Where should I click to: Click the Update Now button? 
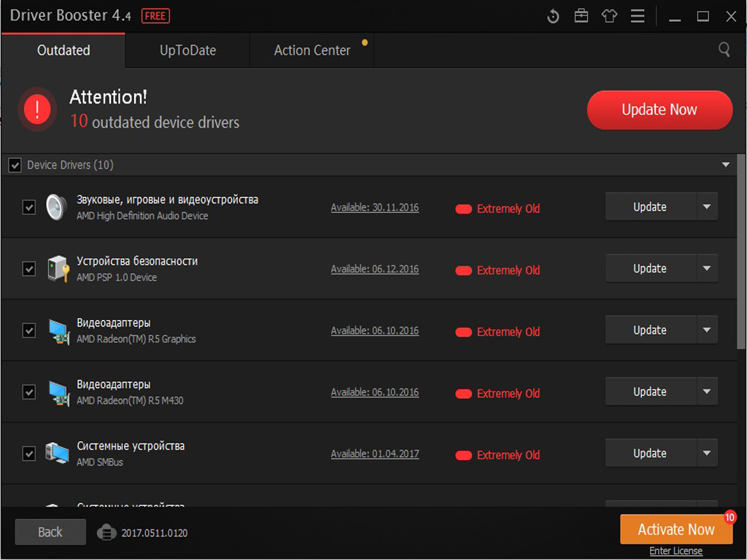(659, 109)
